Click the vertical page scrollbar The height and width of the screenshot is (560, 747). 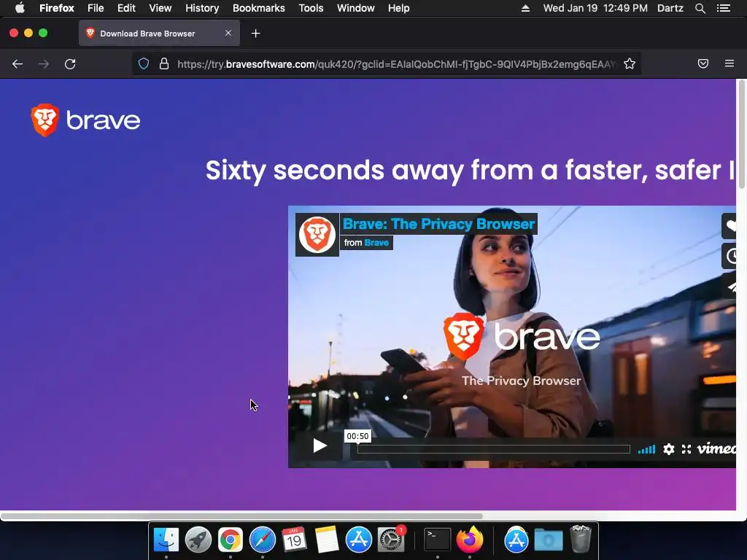[x=741, y=134]
